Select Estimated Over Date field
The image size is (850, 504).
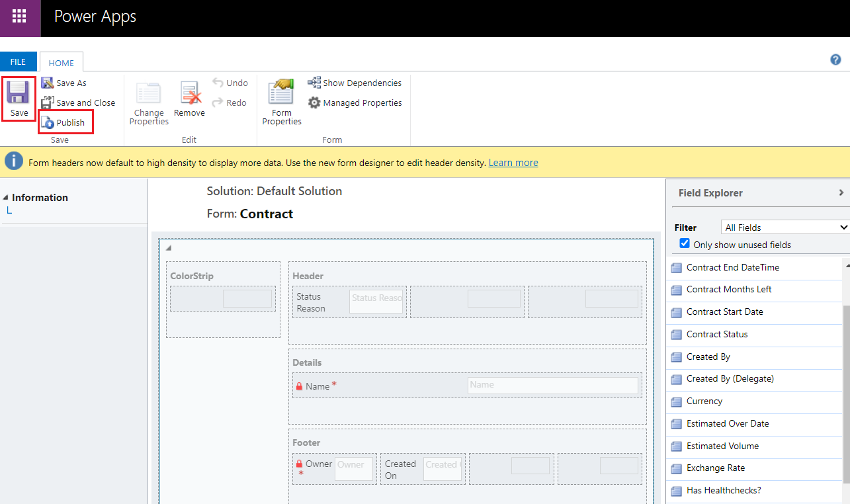coord(754,423)
